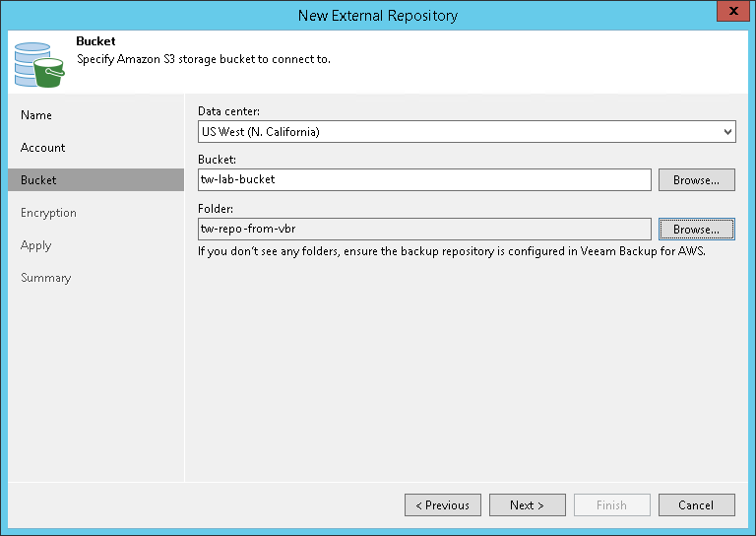This screenshot has width=756, height=536.
Task: Proceed with the Next button
Action: coord(528,505)
